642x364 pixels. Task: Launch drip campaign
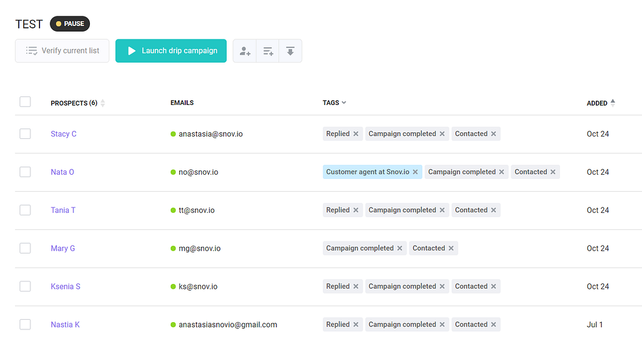click(x=171, y=51)
